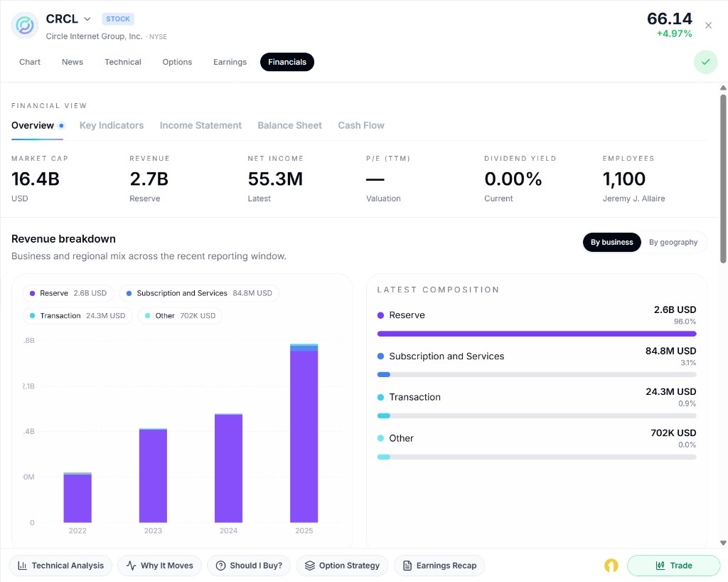Toggle Reserve legend chip in chart
728x582 pixels.
pyautogui.click(x=68, y=293)
